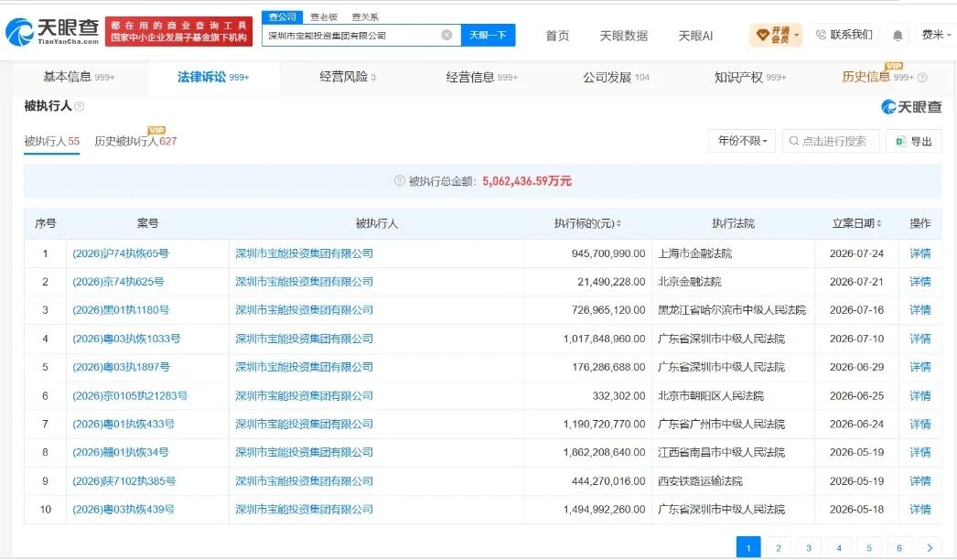
Task: Open 天眼AI in the top navigation
Action: pyautogui.click(x=695, y=36)
